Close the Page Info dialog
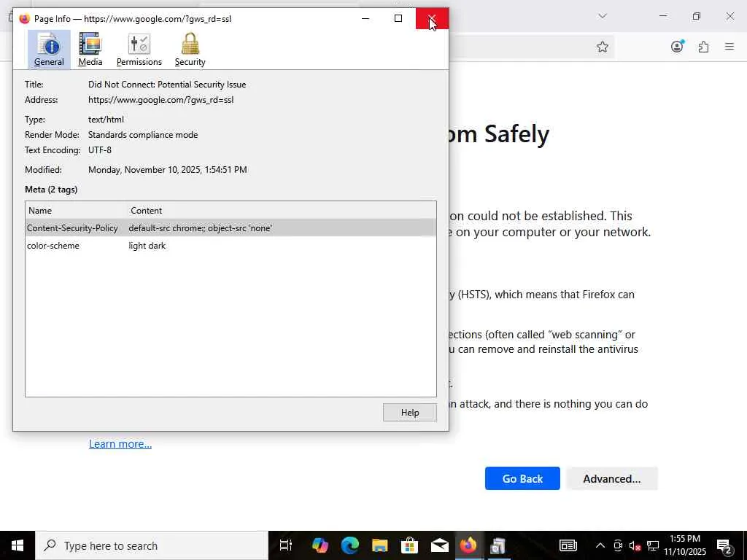Image resolution: width=747 pixels, height=560 pixels. click(432, 18)
